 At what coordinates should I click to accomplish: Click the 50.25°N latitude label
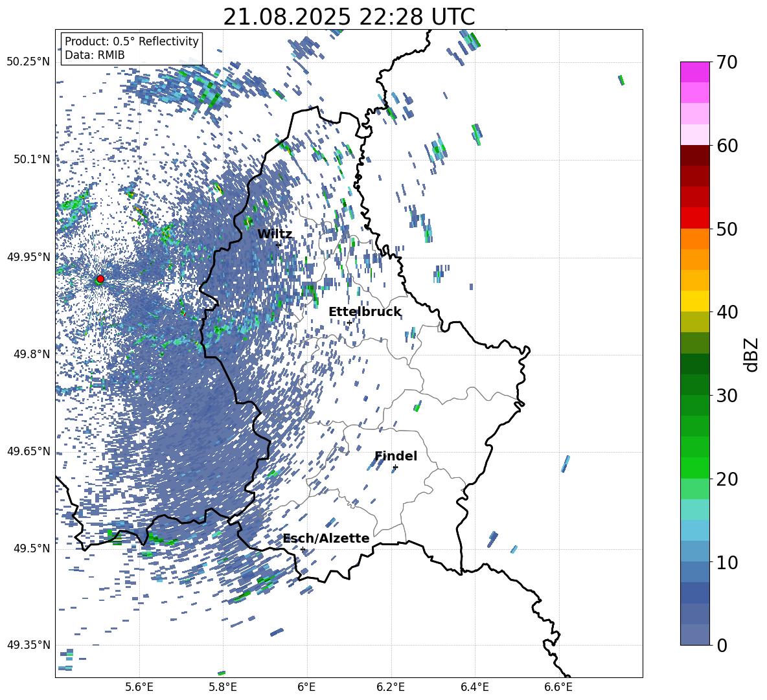point(29,62)
